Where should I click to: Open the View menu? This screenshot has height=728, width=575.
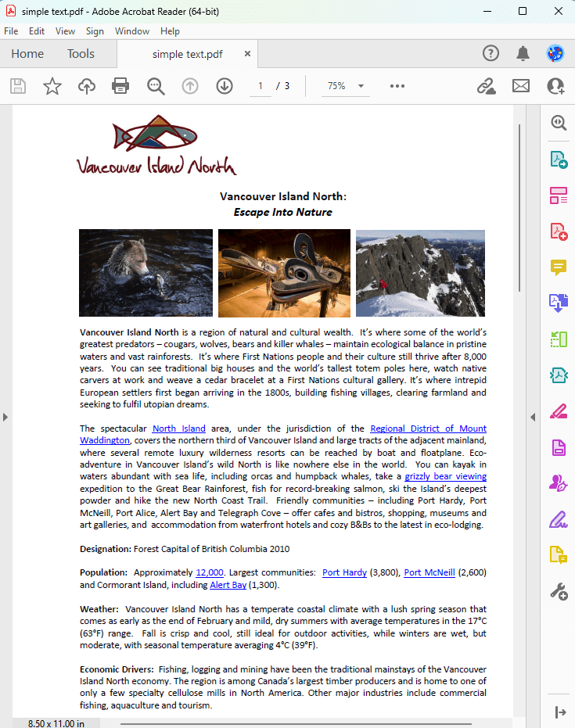[65, 31]
